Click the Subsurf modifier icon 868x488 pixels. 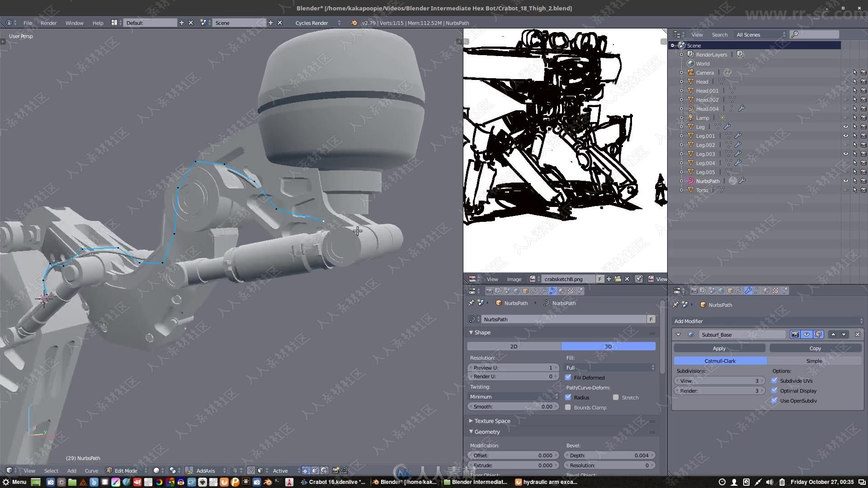click(x=690, y=334)
